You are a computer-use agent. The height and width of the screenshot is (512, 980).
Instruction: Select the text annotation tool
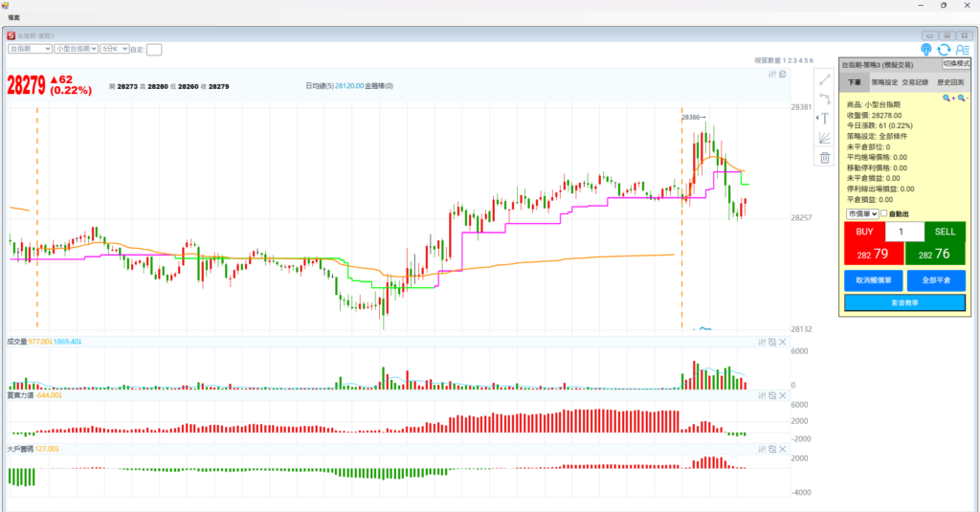coord(824,119)
